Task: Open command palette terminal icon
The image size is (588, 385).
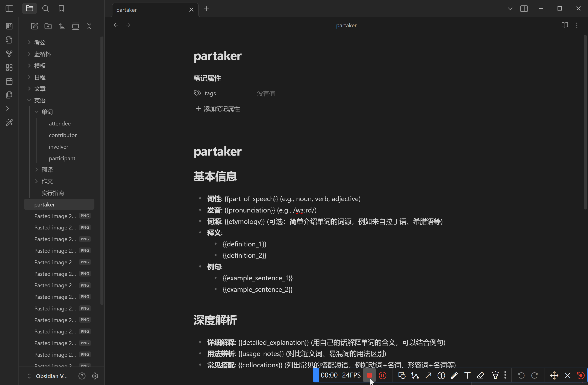Action: (9, 108)
